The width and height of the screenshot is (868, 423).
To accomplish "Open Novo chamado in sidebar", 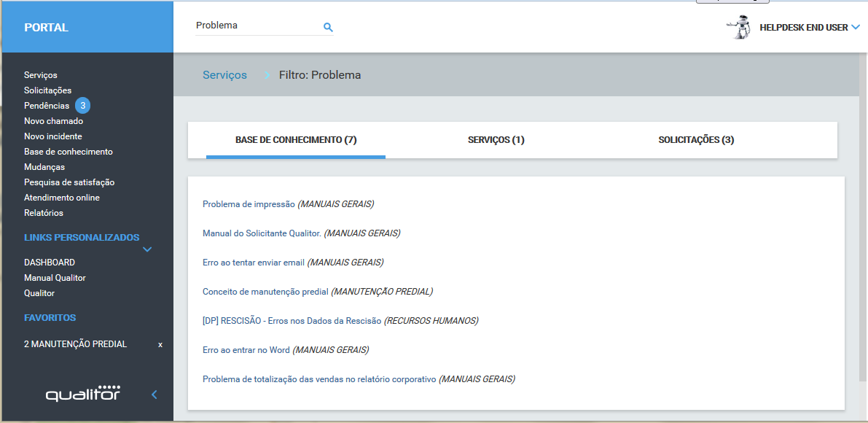I will click(53, 121).
